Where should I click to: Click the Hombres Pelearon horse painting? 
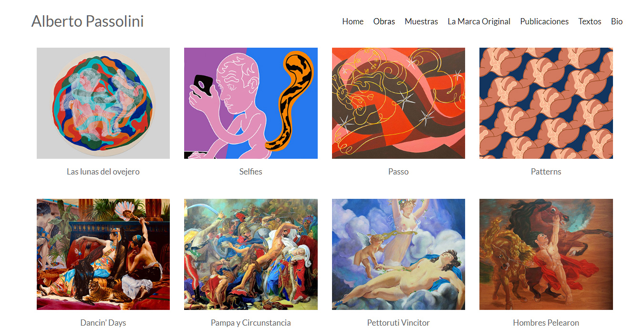coord(546,255)
